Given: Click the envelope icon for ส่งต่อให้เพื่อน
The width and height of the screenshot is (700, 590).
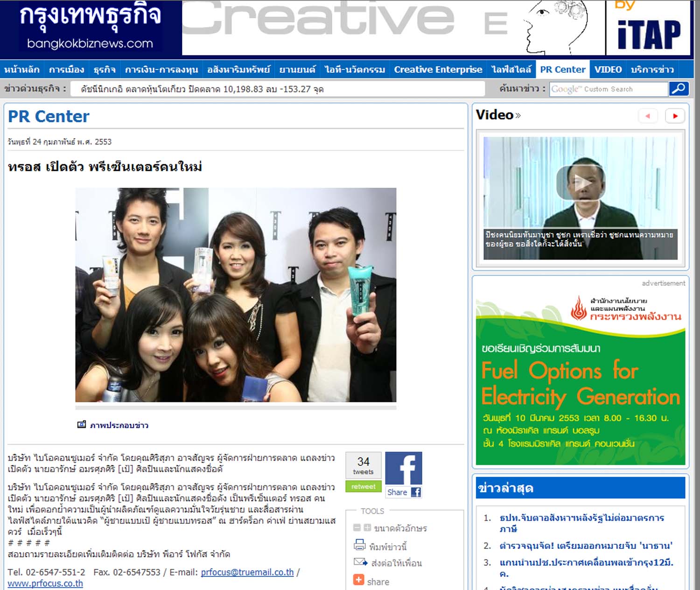Looking at the screenshot, I should (x=360, y=562).
